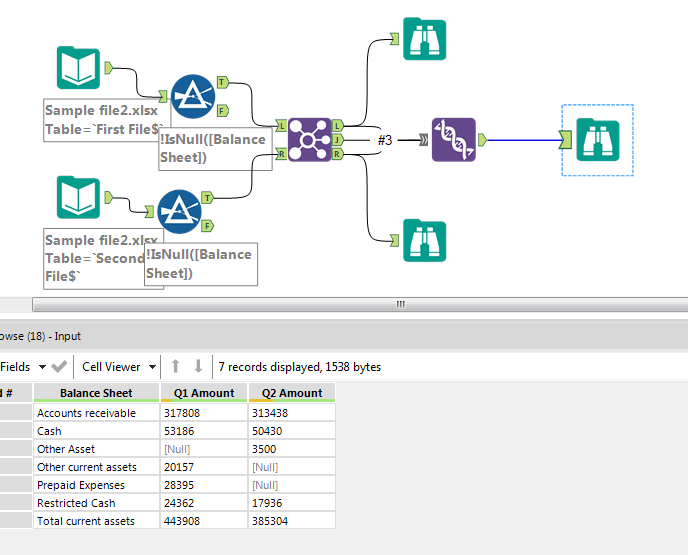This screenshot has width=688, height=555.
Task: Click the next record down arrow
Action: pyautogui.click(x=198, y=367)
